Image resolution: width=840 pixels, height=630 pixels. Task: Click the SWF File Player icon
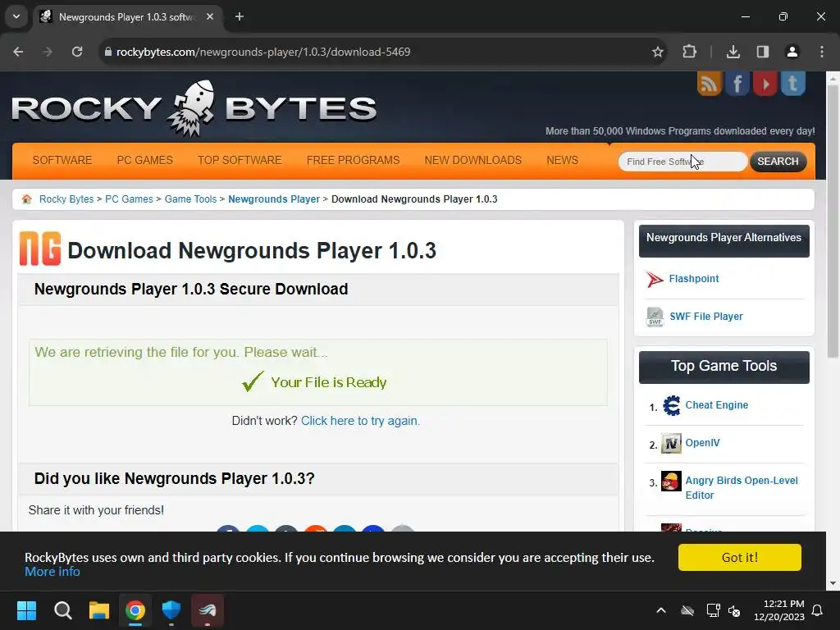tap(655, 317)
